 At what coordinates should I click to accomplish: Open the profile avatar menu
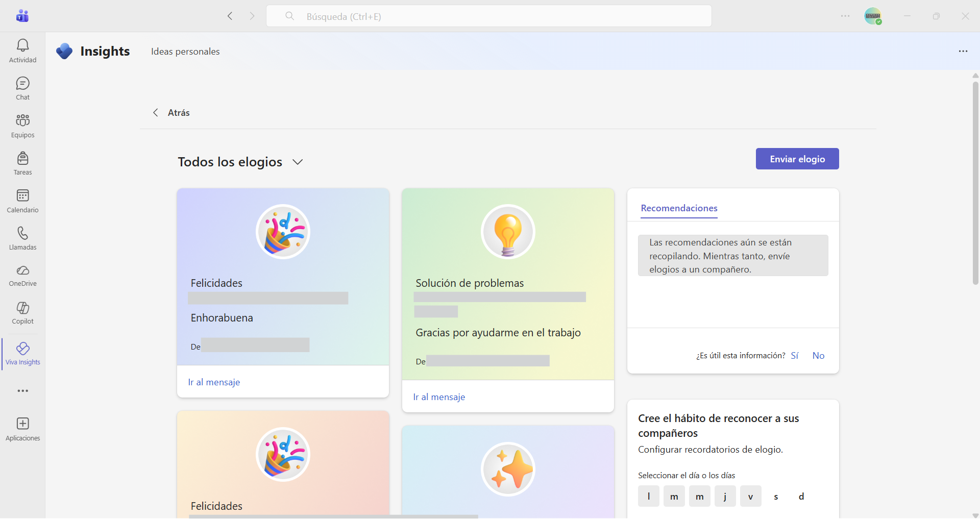[x=873, y=16]
